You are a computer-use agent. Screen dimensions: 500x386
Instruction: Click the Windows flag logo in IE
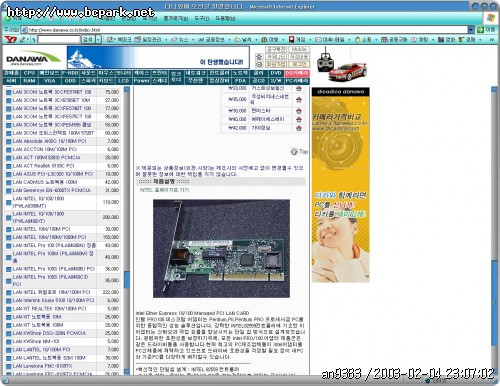(491, 18)
